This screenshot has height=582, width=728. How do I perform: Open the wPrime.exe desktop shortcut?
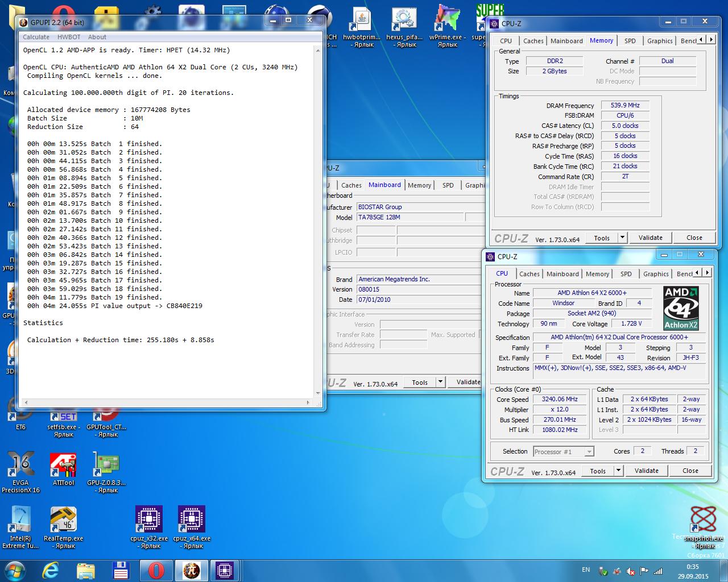pyautogui.click(x=448, y=27)
